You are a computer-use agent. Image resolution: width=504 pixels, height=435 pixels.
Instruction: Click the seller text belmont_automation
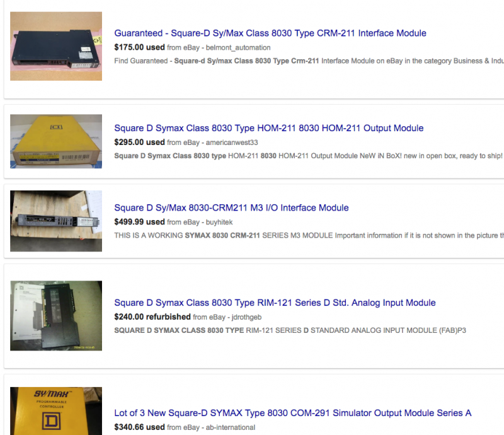pos(238,48)
